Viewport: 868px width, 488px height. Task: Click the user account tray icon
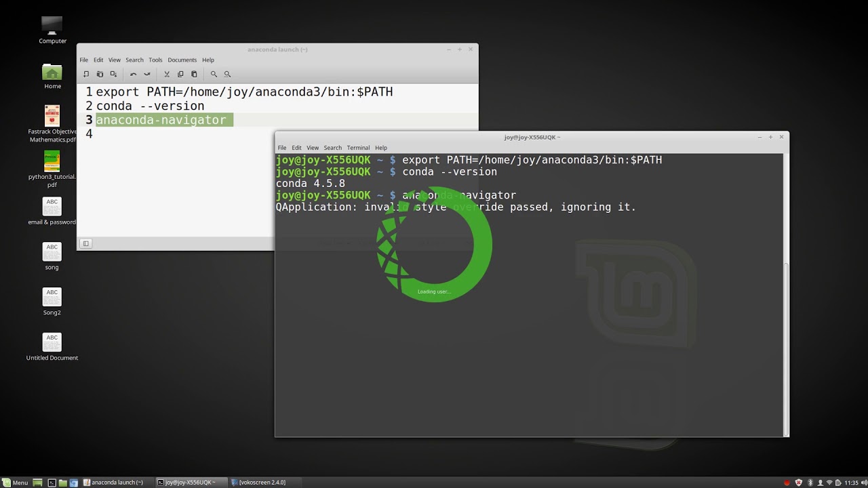click(819, 483)
